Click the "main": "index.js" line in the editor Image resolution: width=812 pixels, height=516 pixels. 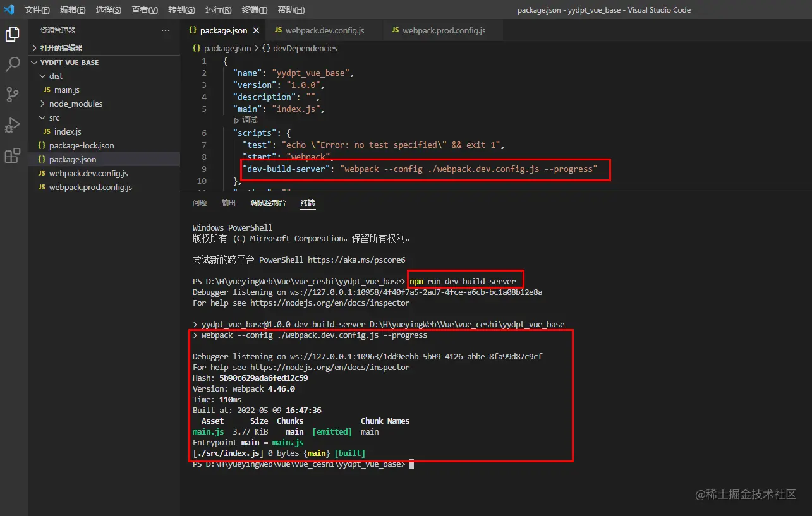pyautogui.click(x=278, y=109)
